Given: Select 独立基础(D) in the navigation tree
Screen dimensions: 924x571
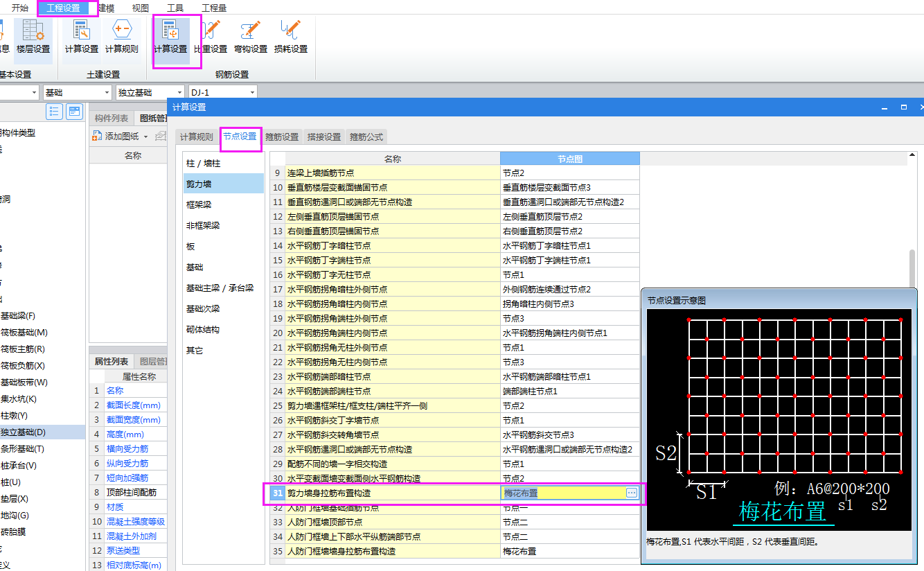Looking at the screenshot, I should (x=22, y=432).
